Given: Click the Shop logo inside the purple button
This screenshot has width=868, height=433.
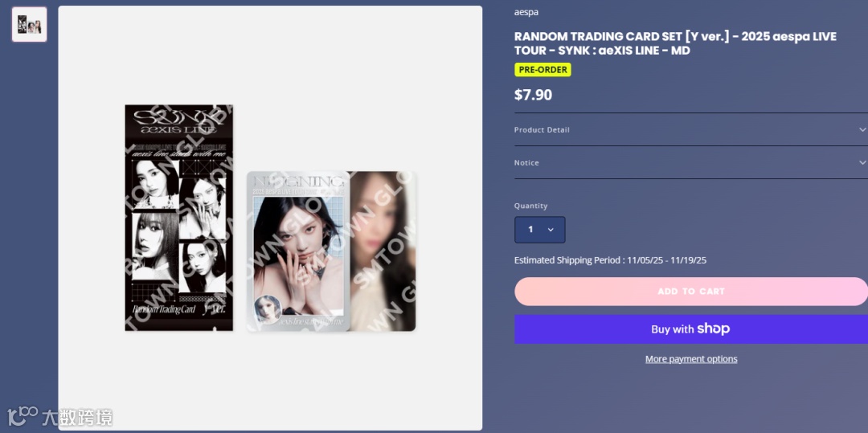Looking at the screenshot, I should [x=714, y=329].
